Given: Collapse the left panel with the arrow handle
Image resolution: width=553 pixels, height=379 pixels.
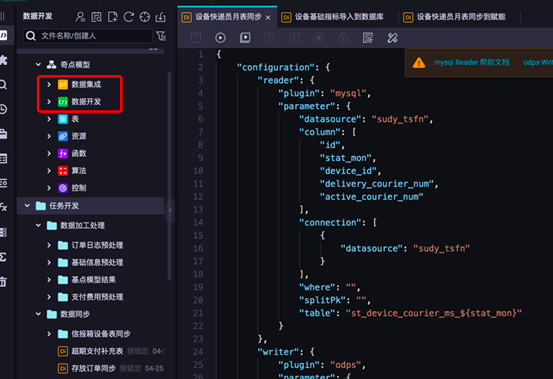Looking at the screenshot, I should [x=170, y=210].
